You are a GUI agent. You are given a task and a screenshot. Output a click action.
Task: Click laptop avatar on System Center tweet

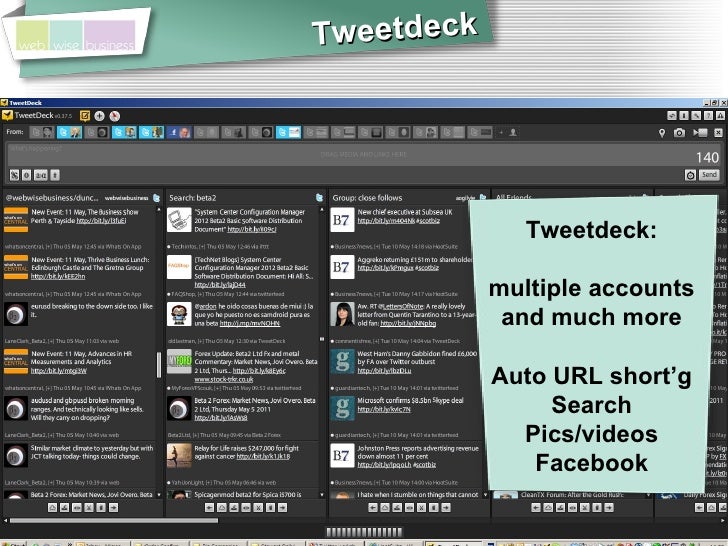(179, 220)
